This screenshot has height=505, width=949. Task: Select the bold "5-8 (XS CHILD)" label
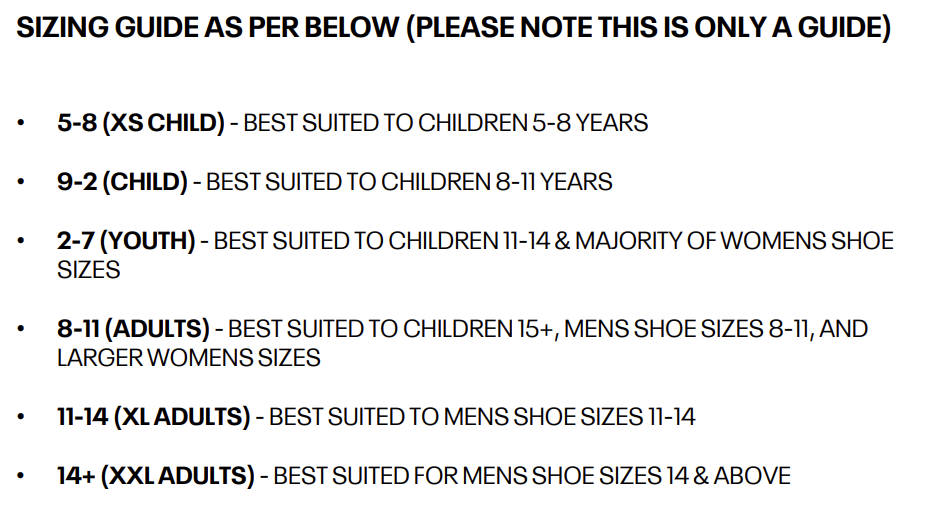pos(141,123)
